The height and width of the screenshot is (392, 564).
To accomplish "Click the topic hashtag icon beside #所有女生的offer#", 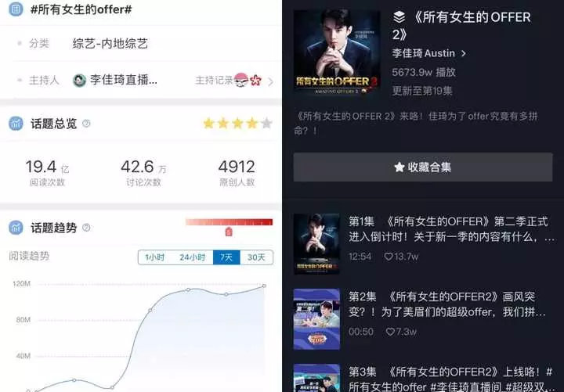I will click(16, 9).
